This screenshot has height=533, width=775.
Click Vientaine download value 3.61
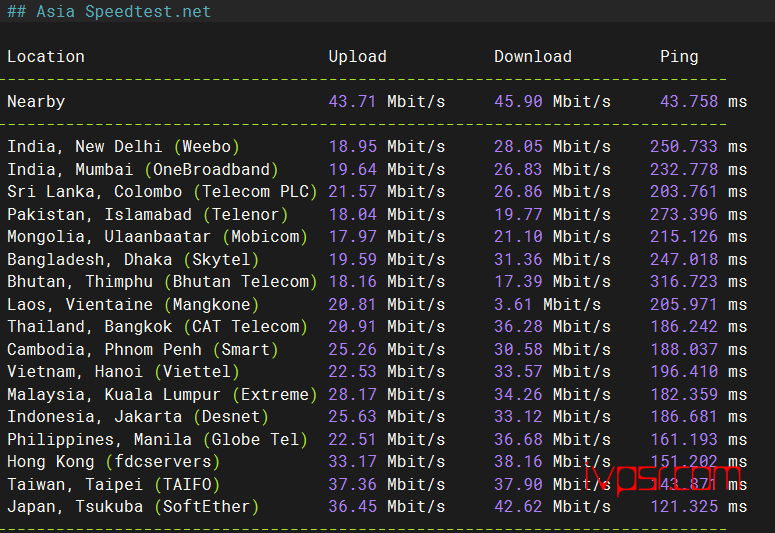[513, 305]
